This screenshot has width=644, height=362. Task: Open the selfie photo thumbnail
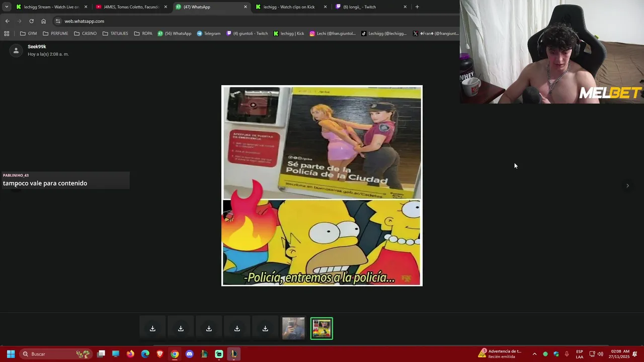pyautogui.click(x=293, y=329)
